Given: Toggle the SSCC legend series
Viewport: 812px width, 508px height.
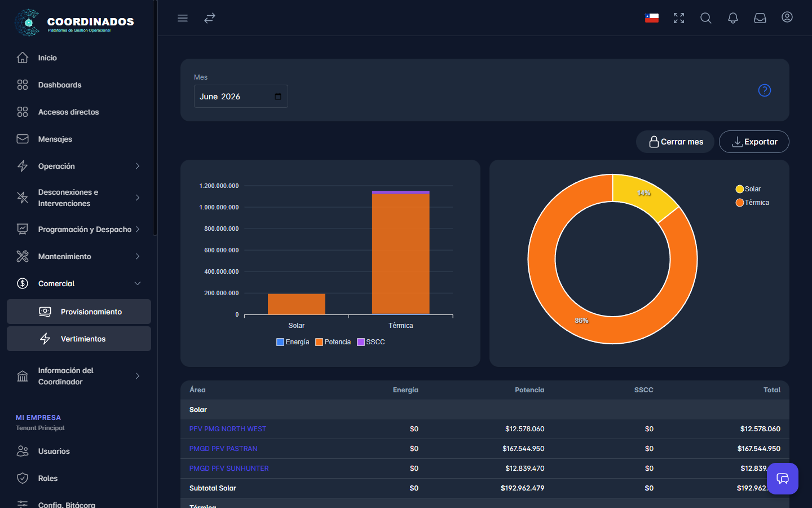Looking at the screenshot, I should tap(371, 342).
